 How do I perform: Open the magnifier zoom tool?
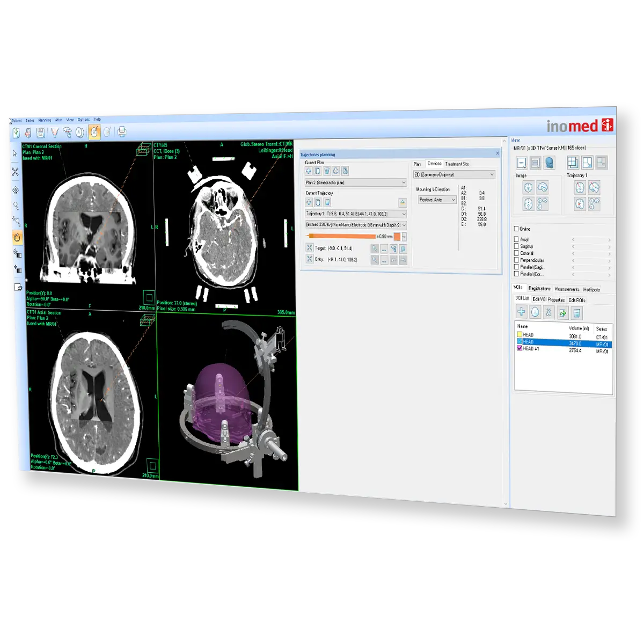click(15, 204)
